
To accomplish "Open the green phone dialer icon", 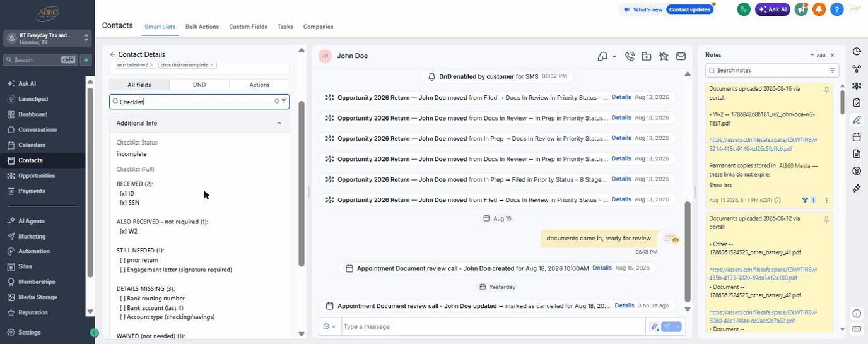I will pos(744,9).
